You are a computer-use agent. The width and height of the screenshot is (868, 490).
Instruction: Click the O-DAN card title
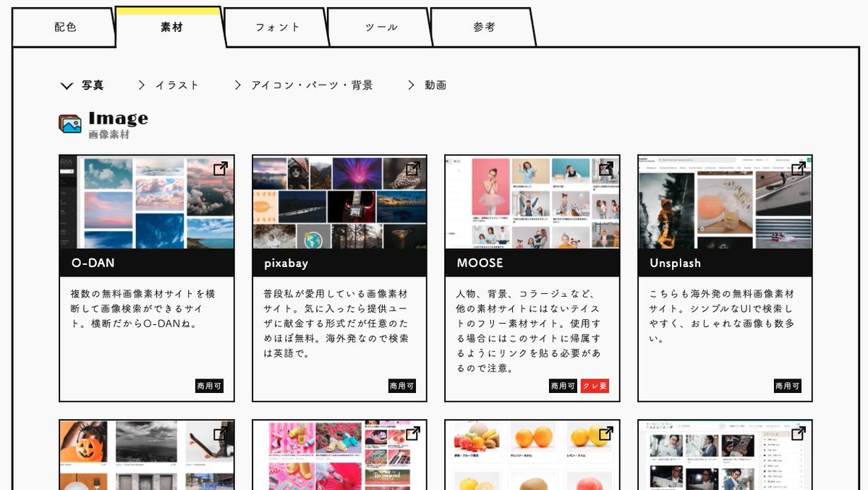pyautogui.click(x=93, y=263)
